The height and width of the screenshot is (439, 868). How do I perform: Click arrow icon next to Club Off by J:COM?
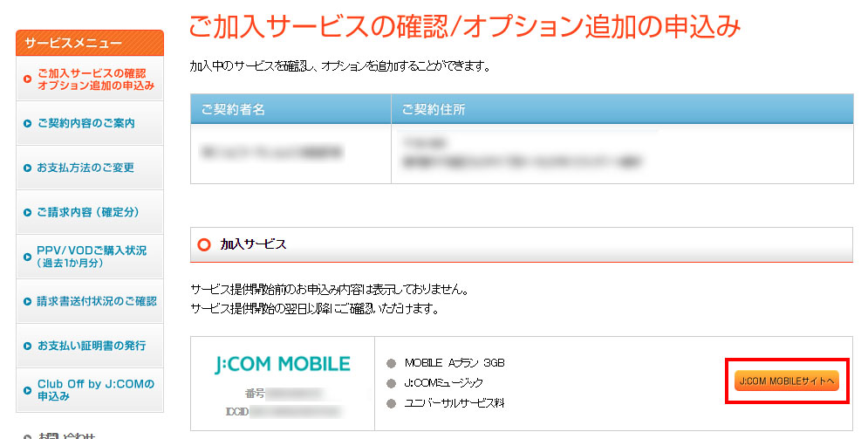pos(27,390)
